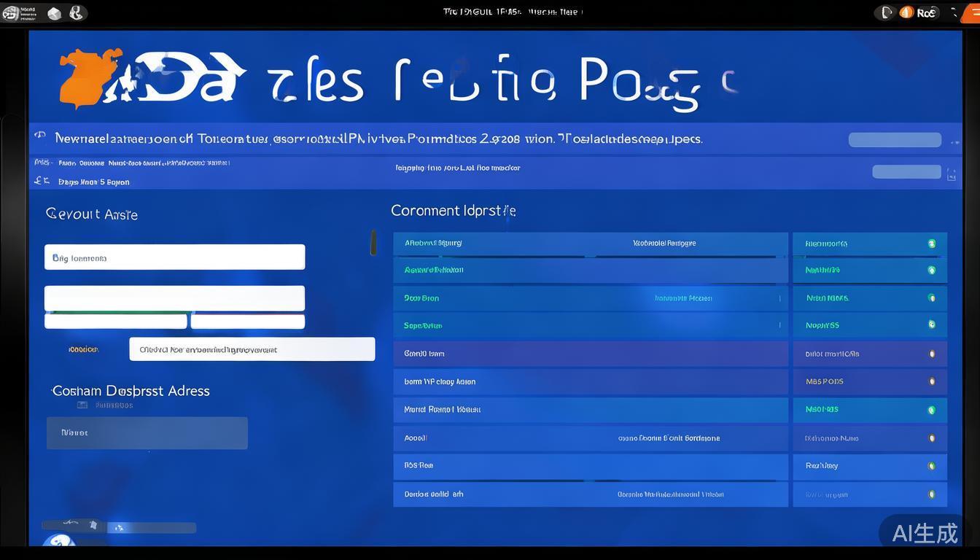Click the orange link left of the Olodvd field

(84, 349)
